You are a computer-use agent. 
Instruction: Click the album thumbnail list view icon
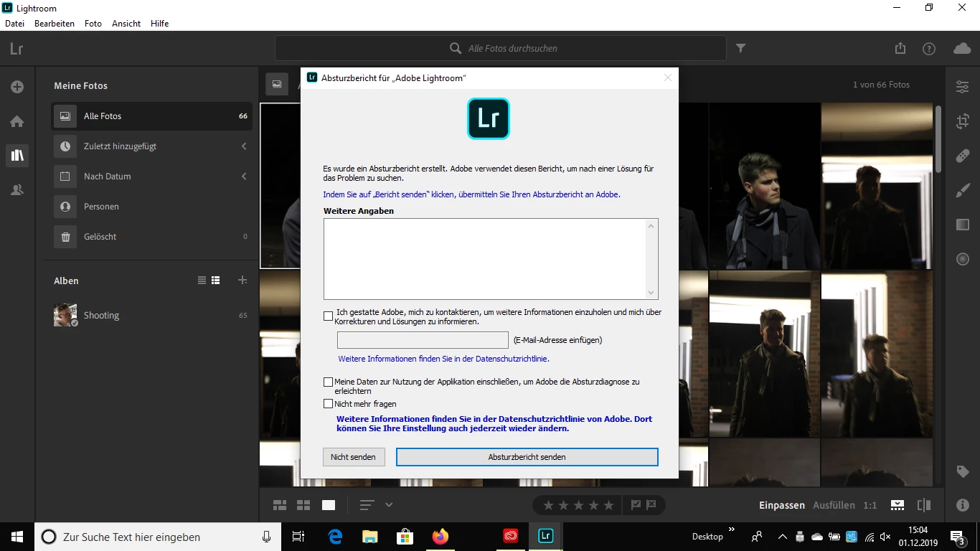[215, 281]
